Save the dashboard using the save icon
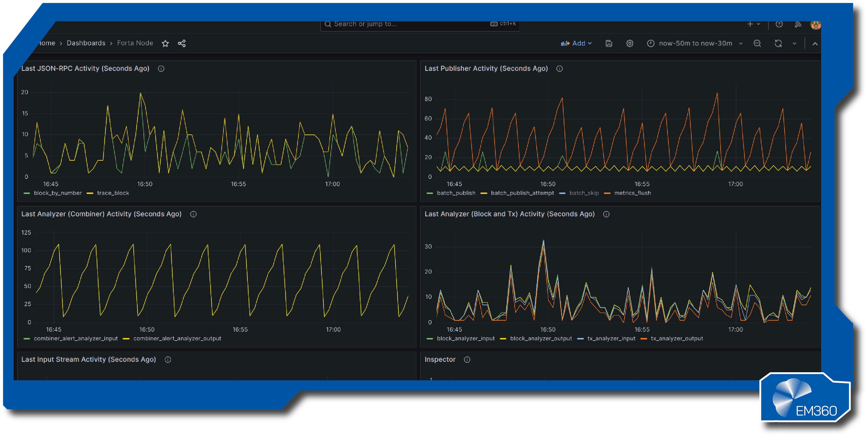 [609, 43]
